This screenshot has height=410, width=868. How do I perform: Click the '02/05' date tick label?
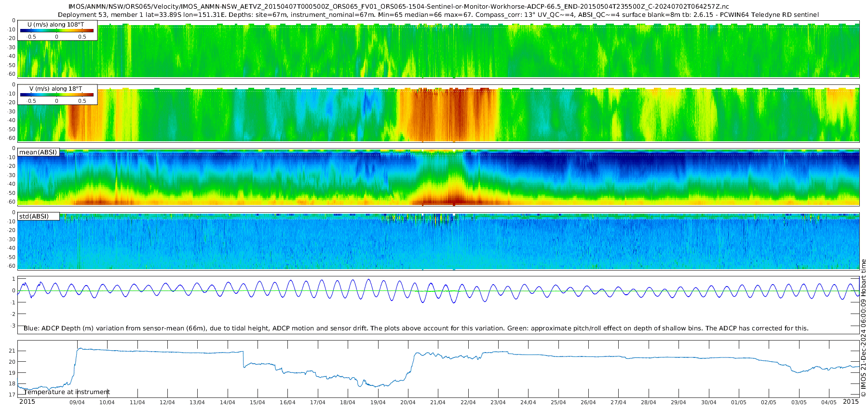click(769, 402)
